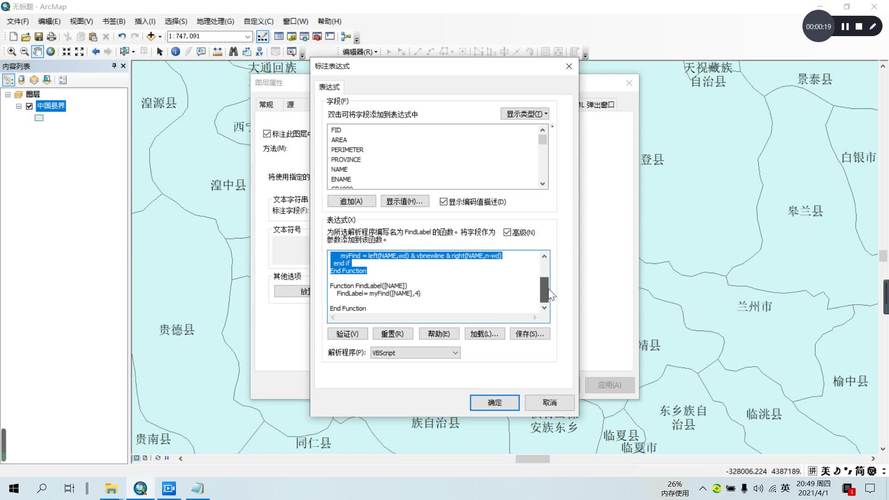
Task: Select the Pan hand tool
Action: (x=37, y=52)
